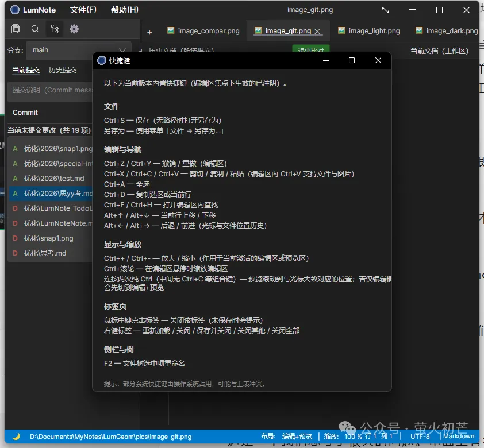Toggle fullscreen with diagonal arrows icon
This screenshot has width=484, height=448.
point(385,10)
